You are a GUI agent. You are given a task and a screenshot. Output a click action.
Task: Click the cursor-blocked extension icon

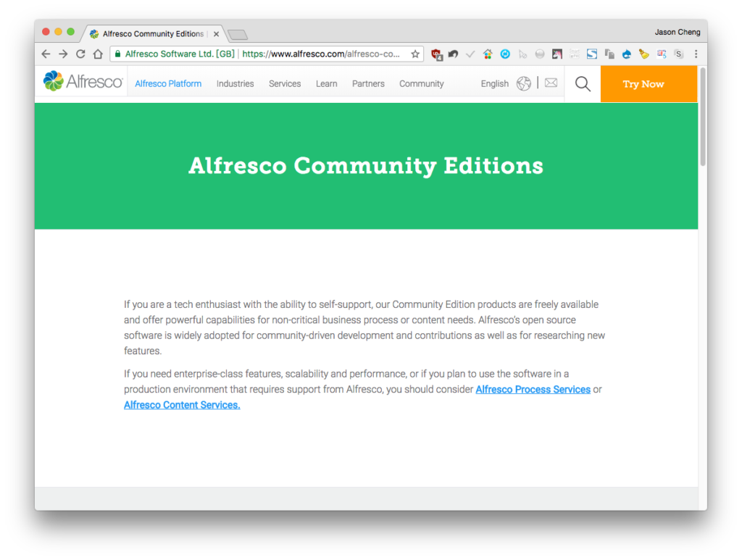pyautogui.click(x=522, y=54)
